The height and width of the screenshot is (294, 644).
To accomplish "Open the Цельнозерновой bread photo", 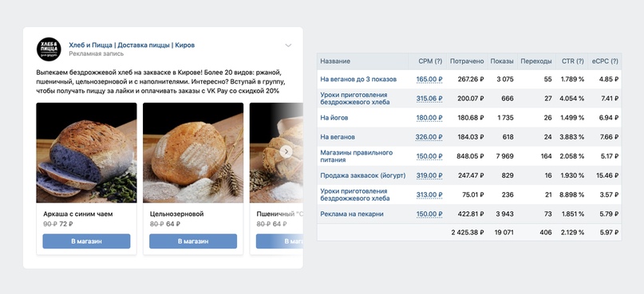I will [193, 152].
